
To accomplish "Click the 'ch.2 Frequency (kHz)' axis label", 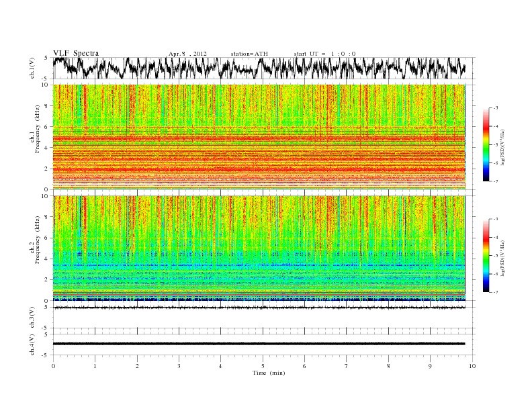I will 35,240.
